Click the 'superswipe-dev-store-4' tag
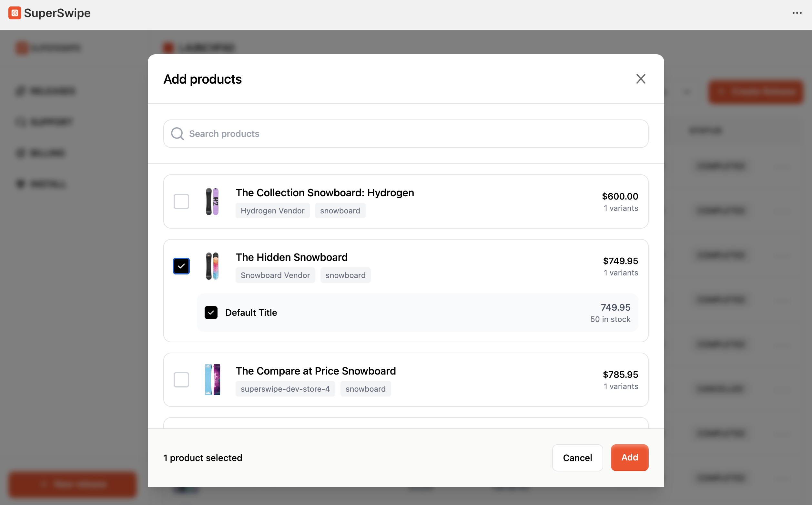 point(285,389)
